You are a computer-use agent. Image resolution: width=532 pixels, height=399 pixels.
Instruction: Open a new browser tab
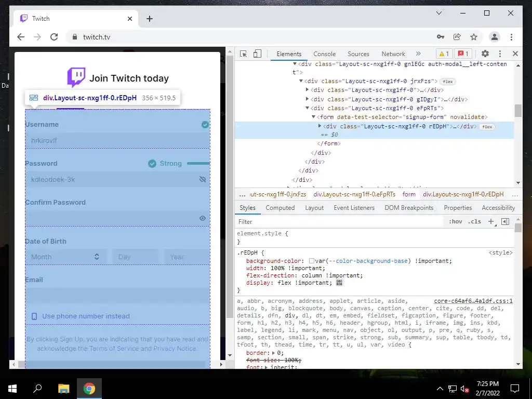point(150,19)
